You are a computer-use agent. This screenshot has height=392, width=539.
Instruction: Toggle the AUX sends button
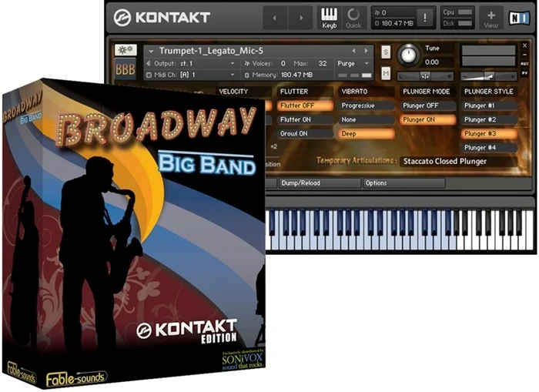click(525, 64)
